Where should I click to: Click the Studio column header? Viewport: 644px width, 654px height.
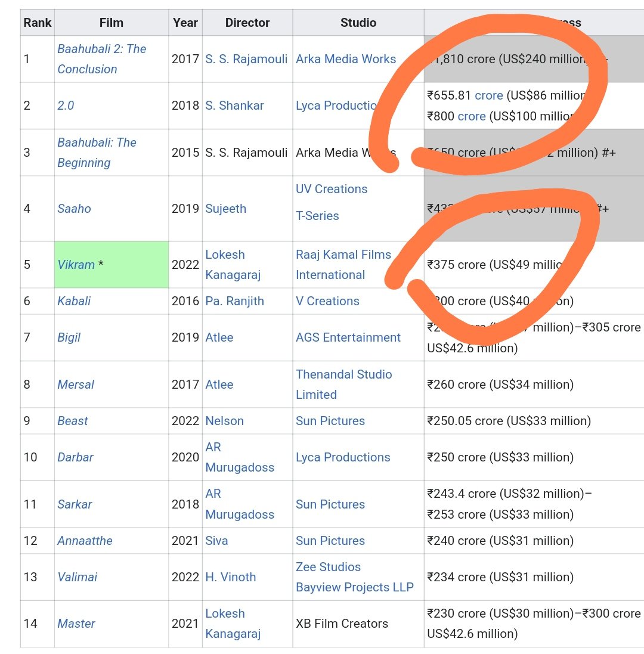[358, 23]
